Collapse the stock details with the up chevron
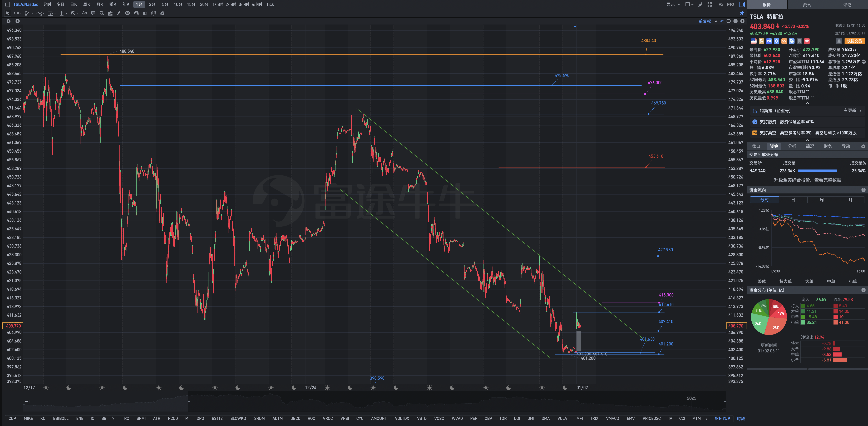The image size is (868, 426). pyautogui.click(x=807, y=103)
